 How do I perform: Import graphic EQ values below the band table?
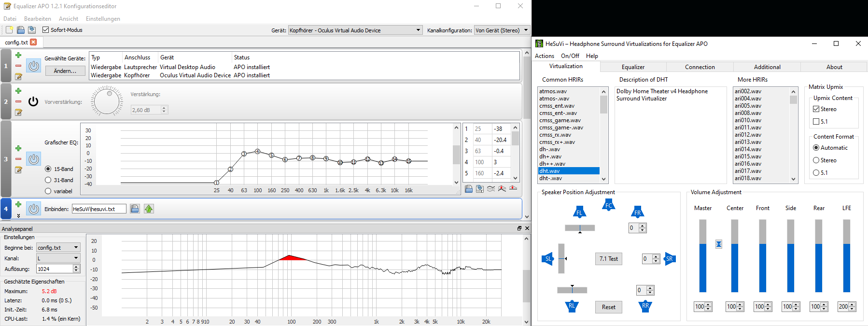(469, 189)
